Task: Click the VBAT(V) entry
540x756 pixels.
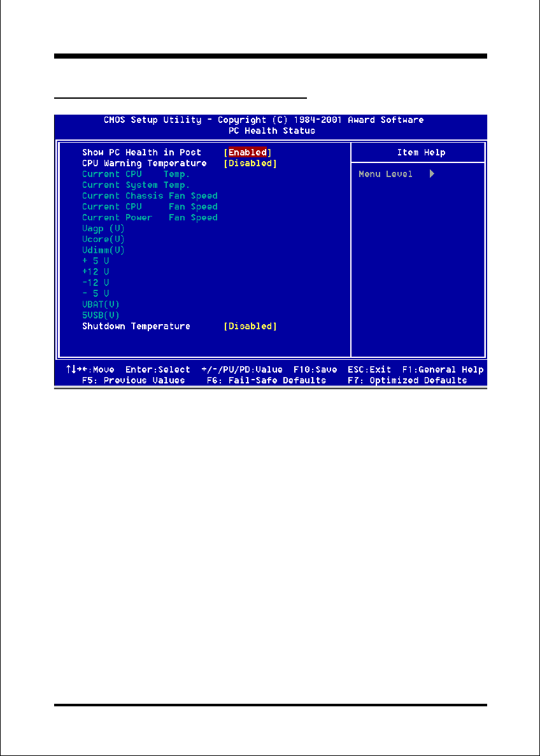Action: (101, 304)
